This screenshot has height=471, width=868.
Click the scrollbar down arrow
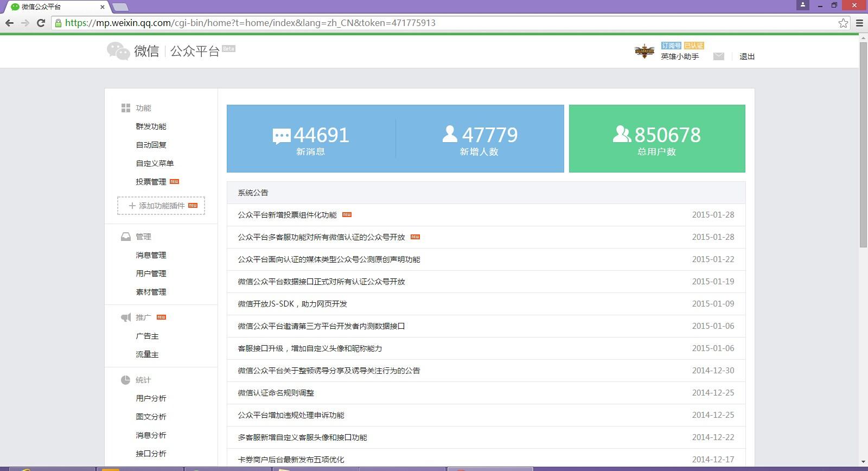pos(863,462)
